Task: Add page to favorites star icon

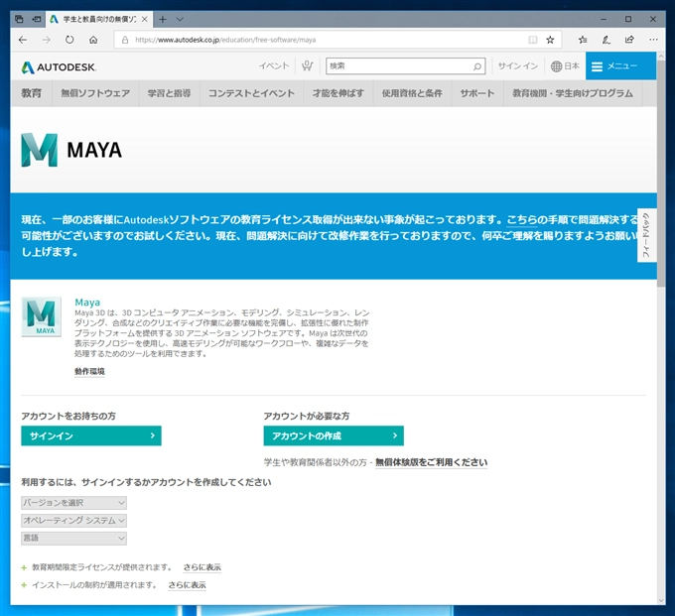Action: [x=550, y=40]
